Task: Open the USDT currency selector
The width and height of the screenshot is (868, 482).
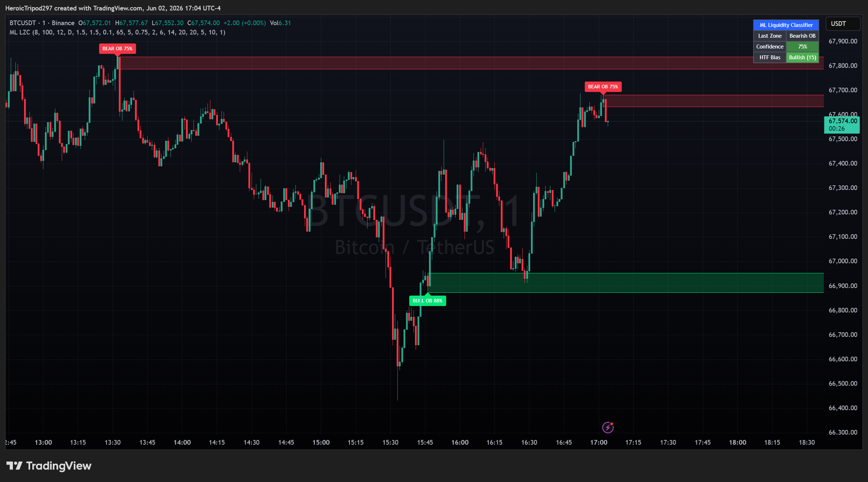Action: [x=843, y=24]
